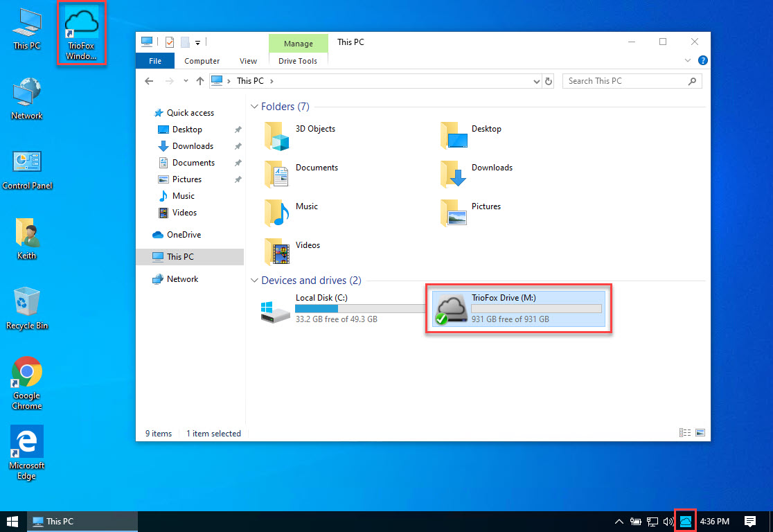Click This PC taskbar button
This screenshot has height=532, width=773.
click(82, 522)
